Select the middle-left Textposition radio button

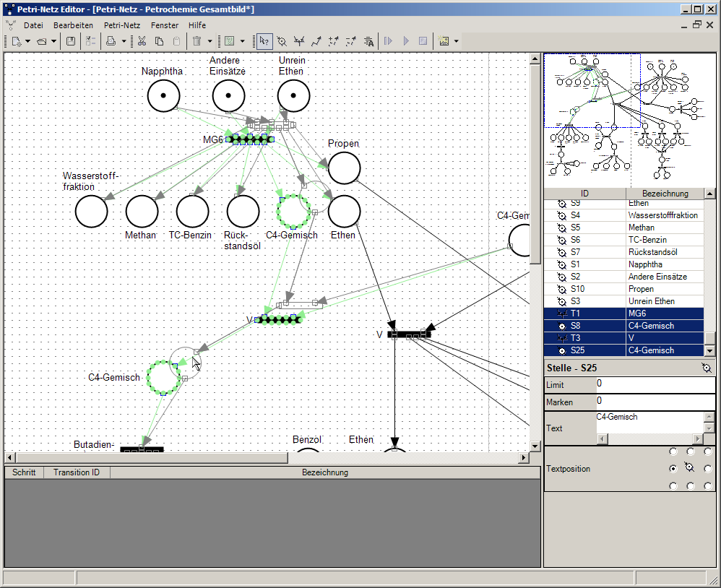(673, 469)
